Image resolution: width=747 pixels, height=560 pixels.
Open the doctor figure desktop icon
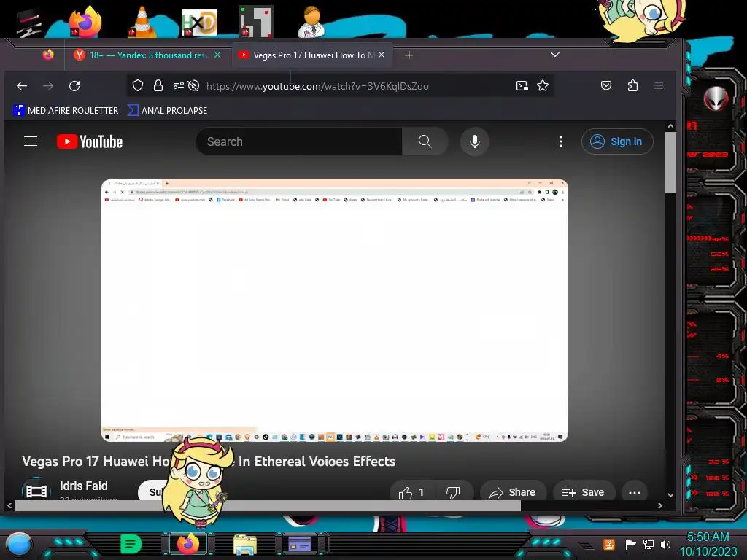click(311, 21)
